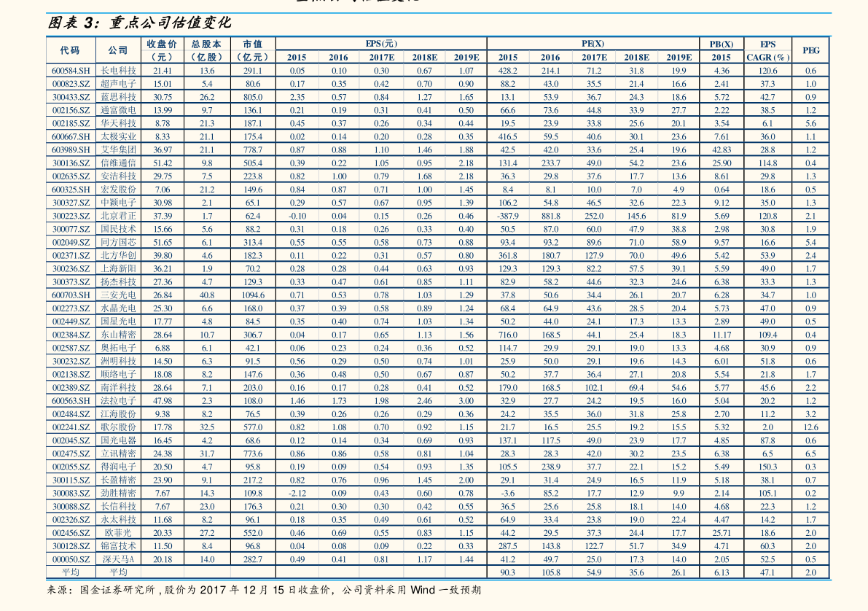Click stock code 300136.SZ
Screen dimensions: 868x611
click(71, 163)
